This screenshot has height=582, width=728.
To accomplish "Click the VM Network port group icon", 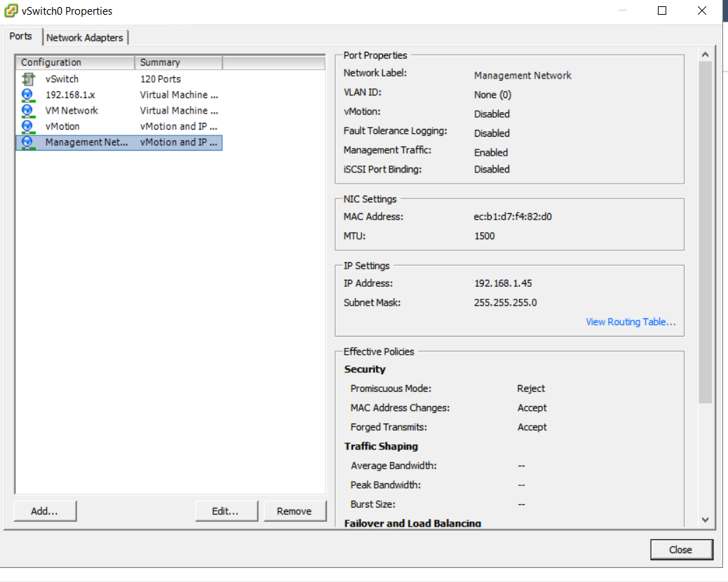I will (x=27, y=110).
